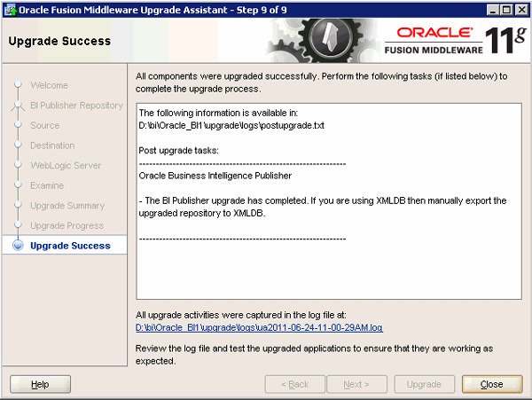
Task: Open the Upgrade Progress step
Action: point(66,225)
